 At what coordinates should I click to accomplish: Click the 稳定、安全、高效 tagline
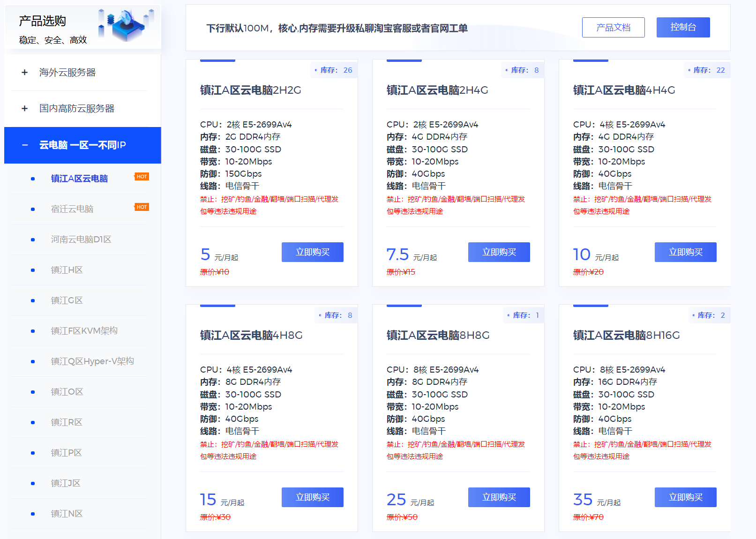pyautogui.click(x=53, y=40)
